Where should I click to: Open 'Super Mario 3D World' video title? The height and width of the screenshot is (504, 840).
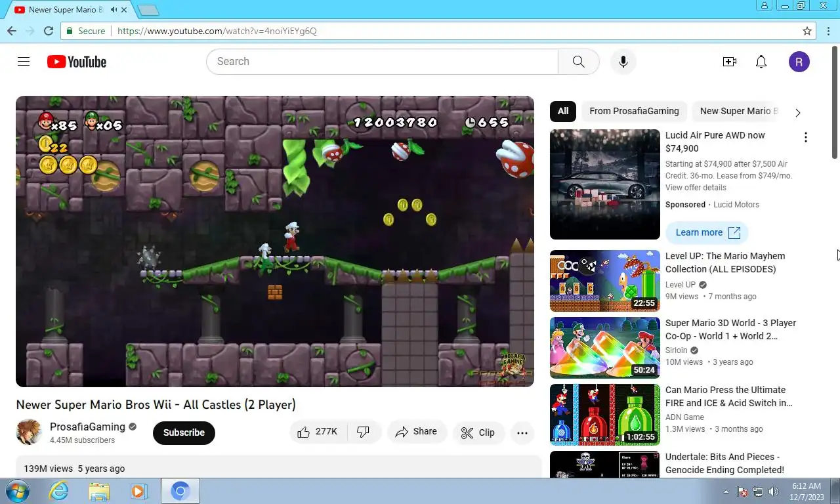click(x=730, y=329)
